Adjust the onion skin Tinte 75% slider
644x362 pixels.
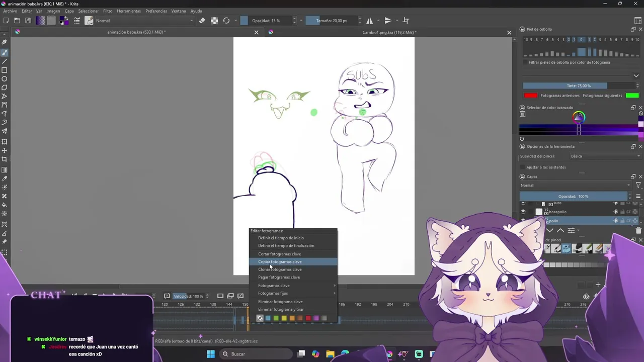pos(579,86)
